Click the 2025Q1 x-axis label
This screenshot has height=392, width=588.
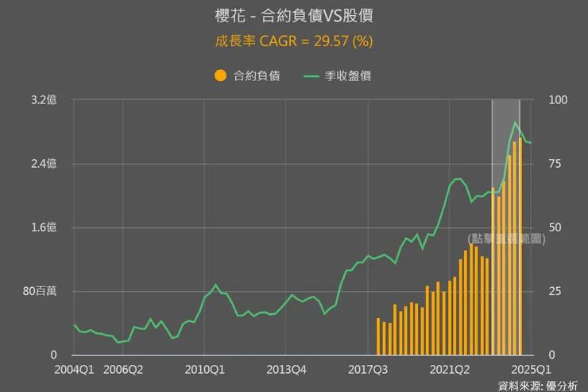531,370
